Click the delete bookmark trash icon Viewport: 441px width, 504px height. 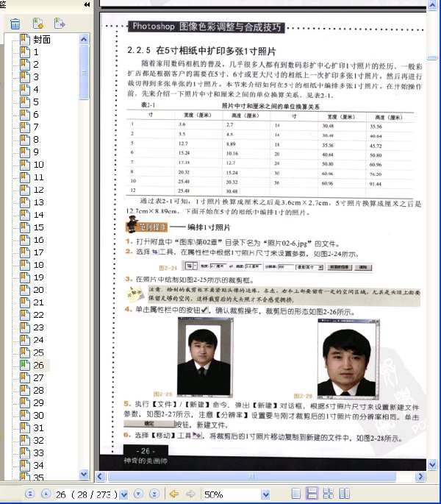pos(15,24)
